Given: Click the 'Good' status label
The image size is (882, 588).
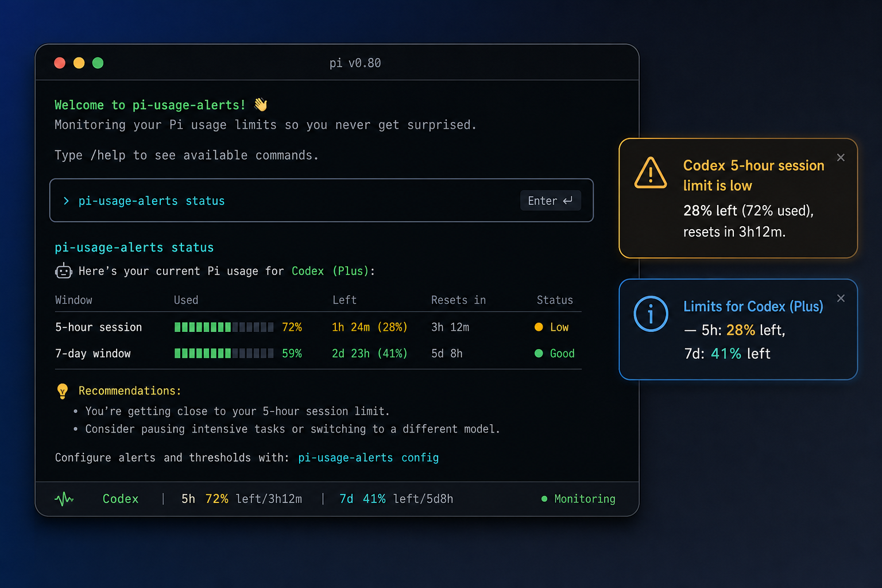Looking at the screenshot, I should pos(562,354).
